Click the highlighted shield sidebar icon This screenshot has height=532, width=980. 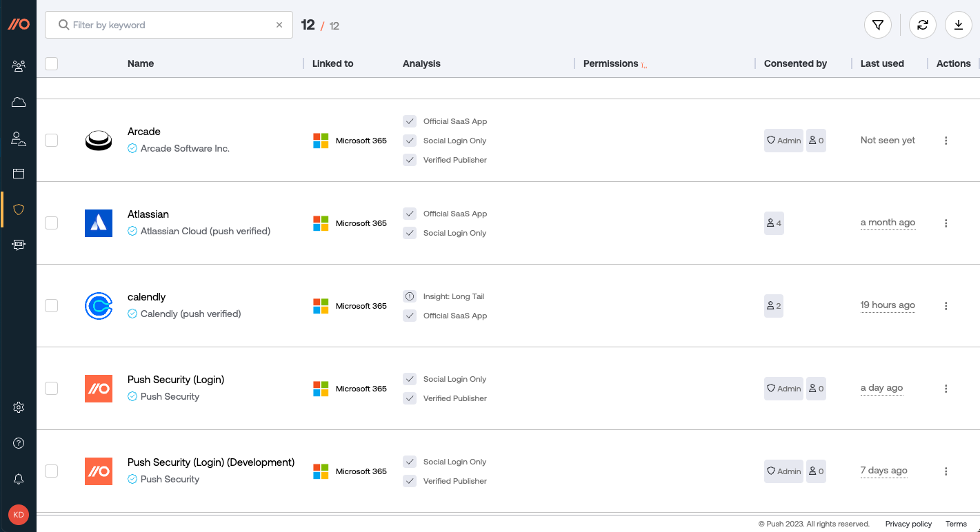[x=19, y=209]
